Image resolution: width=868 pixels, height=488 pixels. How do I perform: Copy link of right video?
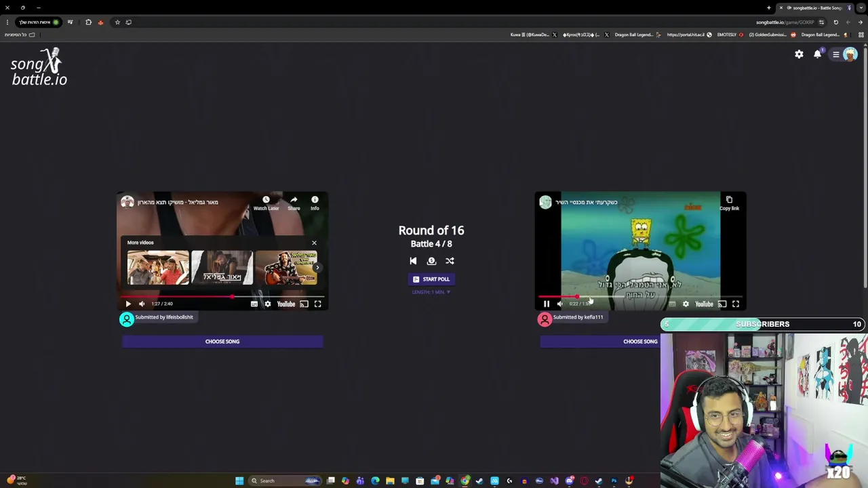point(729,203)
